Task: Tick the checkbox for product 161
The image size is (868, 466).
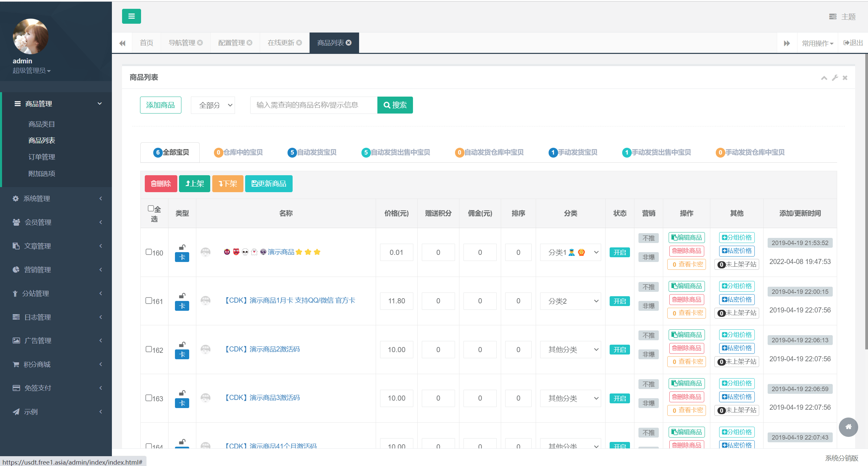Action: (149, 301)
